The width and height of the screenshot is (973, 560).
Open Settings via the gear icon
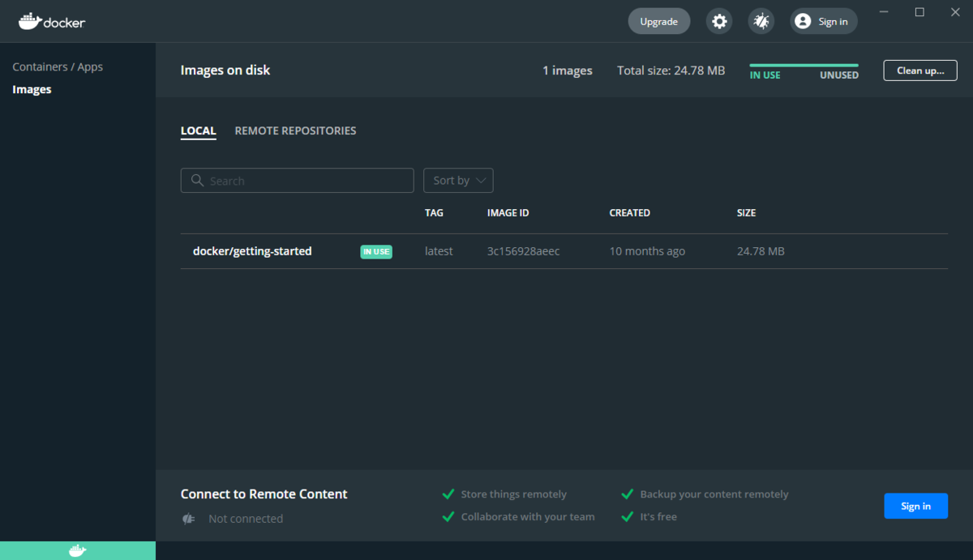point(719,21)
